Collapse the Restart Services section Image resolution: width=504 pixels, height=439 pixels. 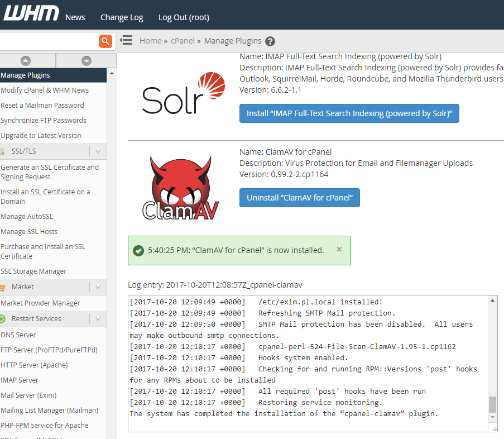click(x=98, y=319)
